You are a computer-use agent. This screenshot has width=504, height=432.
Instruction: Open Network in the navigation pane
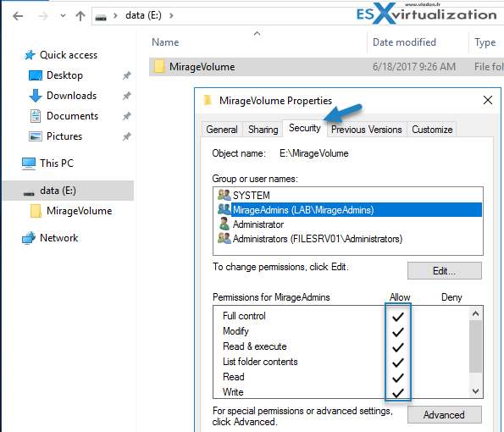[x=58, y=238]
